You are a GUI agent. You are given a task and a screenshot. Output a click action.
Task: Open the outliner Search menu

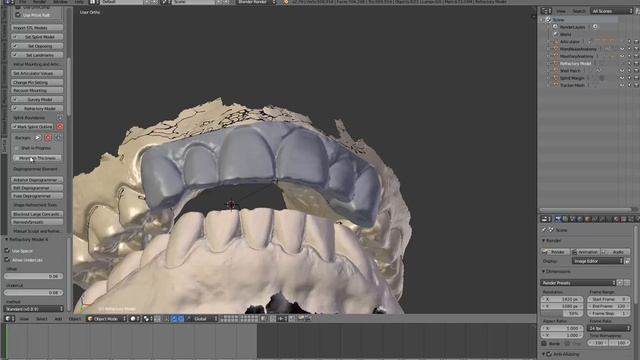click(578, 11)
